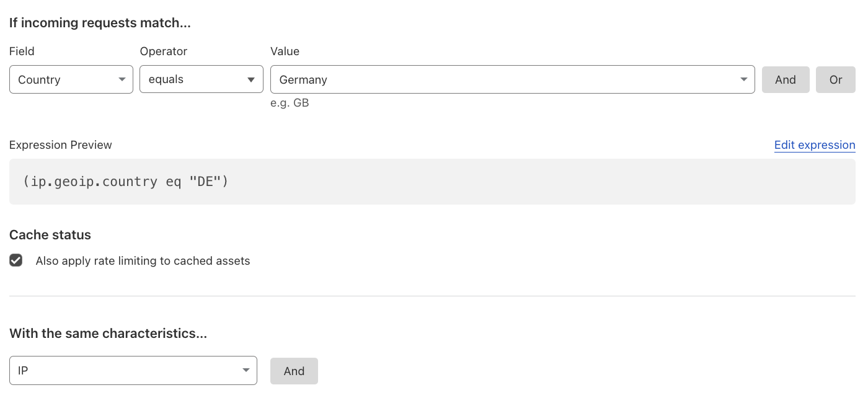
Task: Click the 'Also apply rate limiting to cached assets' label
Action: 143,261
